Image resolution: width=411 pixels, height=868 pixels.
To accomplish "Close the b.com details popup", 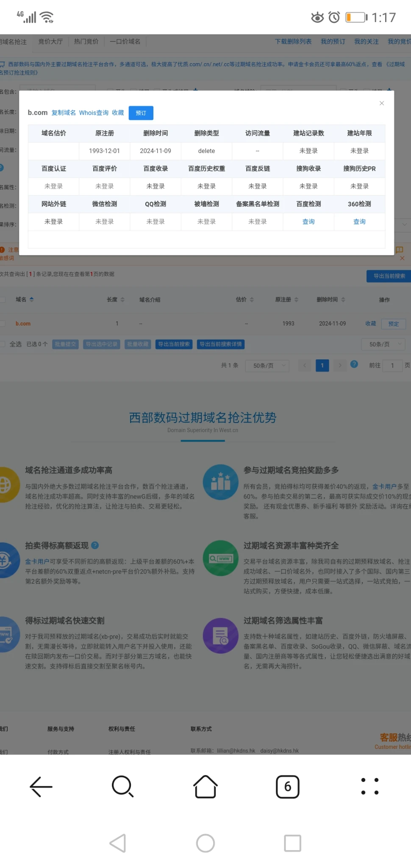I will 382,103.
